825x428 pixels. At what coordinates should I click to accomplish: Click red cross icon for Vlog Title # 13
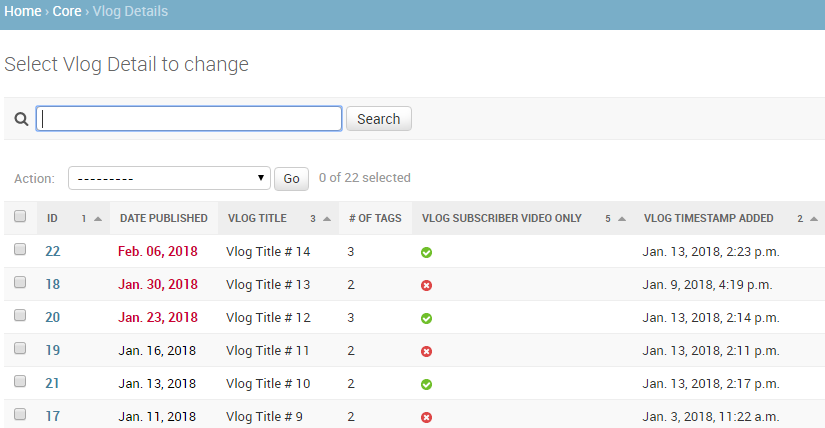426,285
